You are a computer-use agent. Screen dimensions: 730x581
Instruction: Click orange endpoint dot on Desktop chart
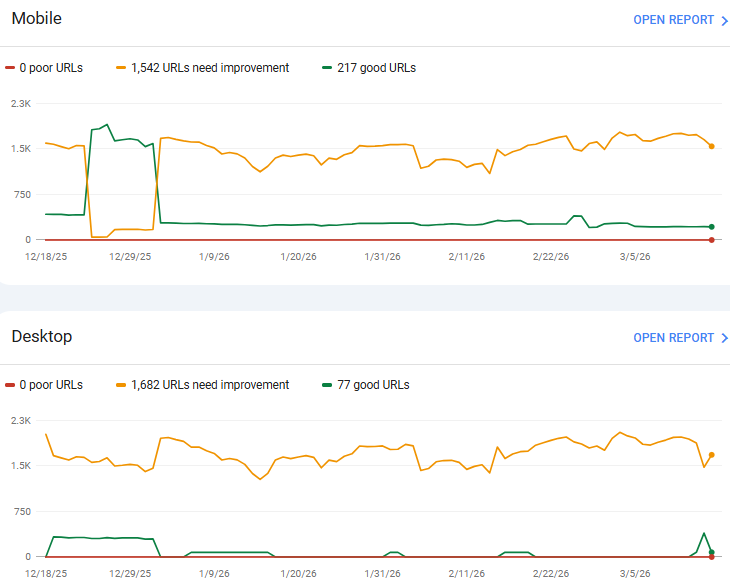(x=711, y=455)
